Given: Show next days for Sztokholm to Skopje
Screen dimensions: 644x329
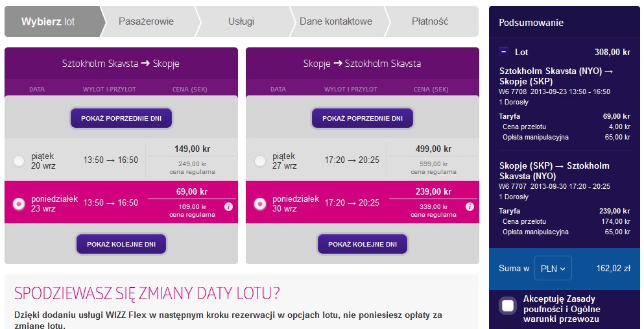Looking at the screenshot, I should pyautogui.click(x=121, y=244).
